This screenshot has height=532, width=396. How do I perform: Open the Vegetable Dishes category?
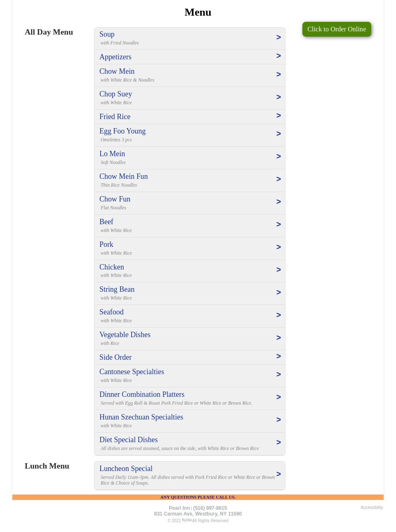pyautogui.click(x=125, y=335)
